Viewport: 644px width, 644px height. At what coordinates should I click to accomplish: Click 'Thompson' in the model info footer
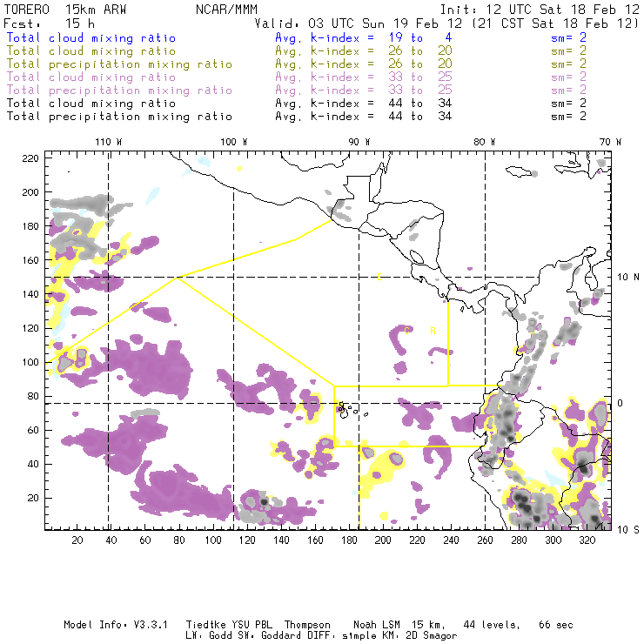[x=307, y=625]
